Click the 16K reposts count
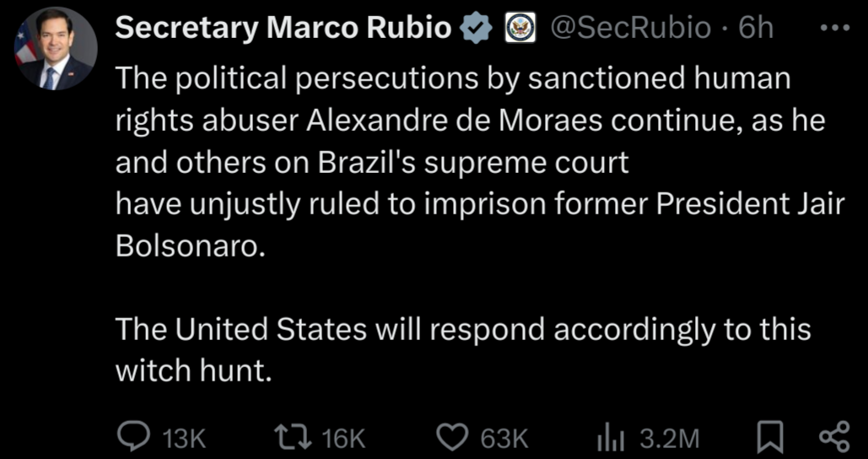 click(x=344, y=439)
